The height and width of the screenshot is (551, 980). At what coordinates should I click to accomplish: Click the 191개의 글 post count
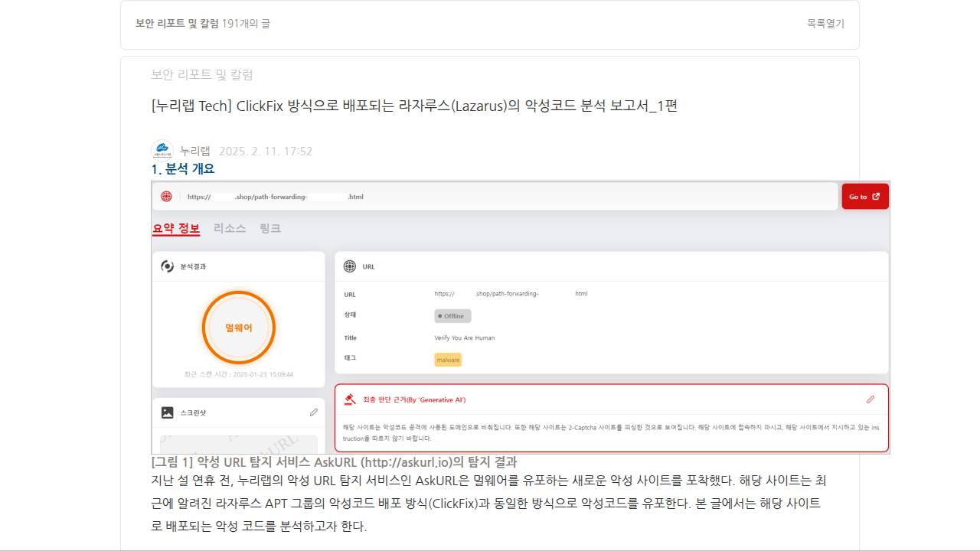click(x=246, y=24)
